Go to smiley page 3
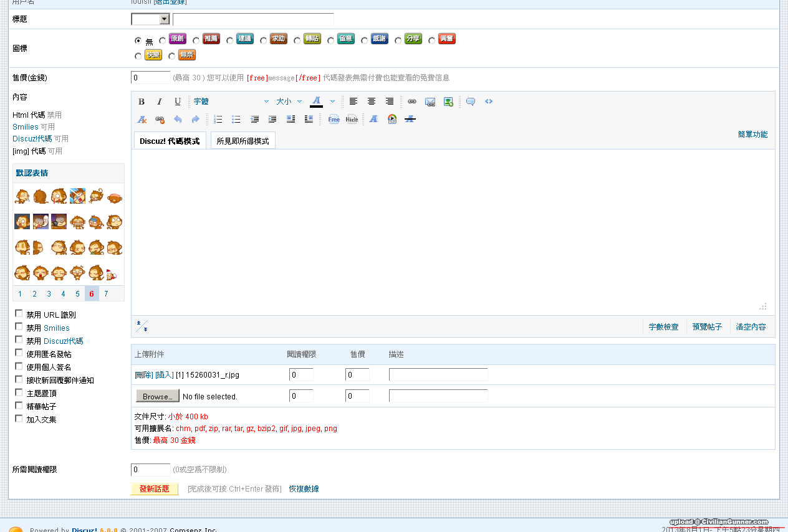Image resolution: width=788 pixels, height=532 pixels. pyautogui.click(x=49, y=294)
